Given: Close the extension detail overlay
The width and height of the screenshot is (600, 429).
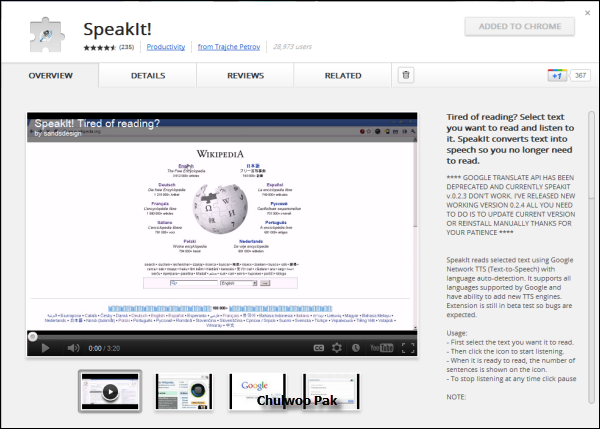Looking at the screenshot, I should pos(588,13).
